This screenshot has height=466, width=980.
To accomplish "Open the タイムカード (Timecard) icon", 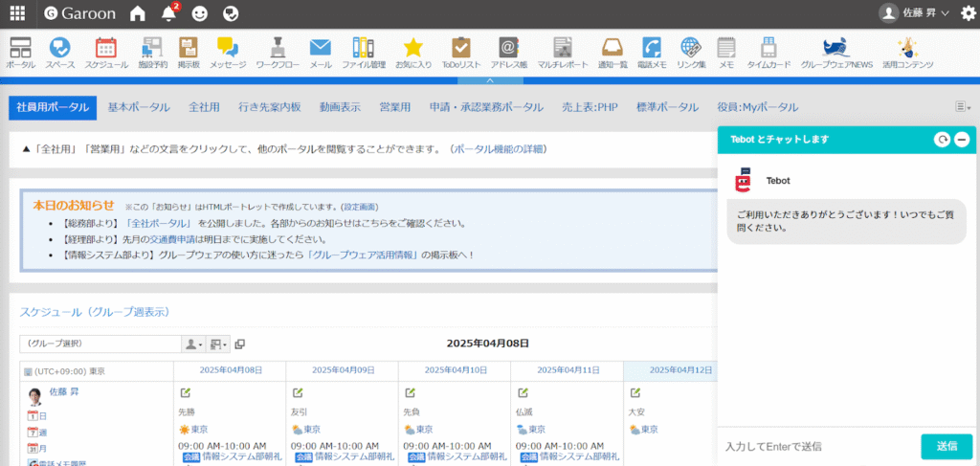I will [x=768, y=52].
